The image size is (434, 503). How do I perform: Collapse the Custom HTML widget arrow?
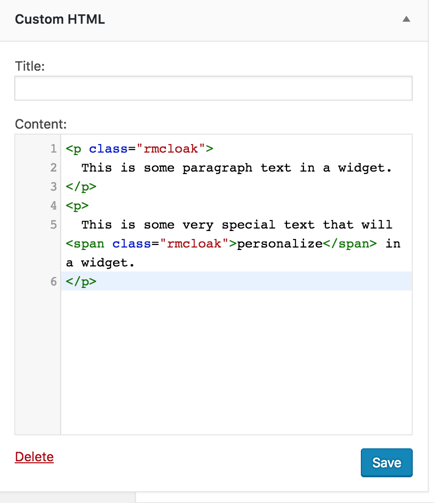click(x=406, y=19)
